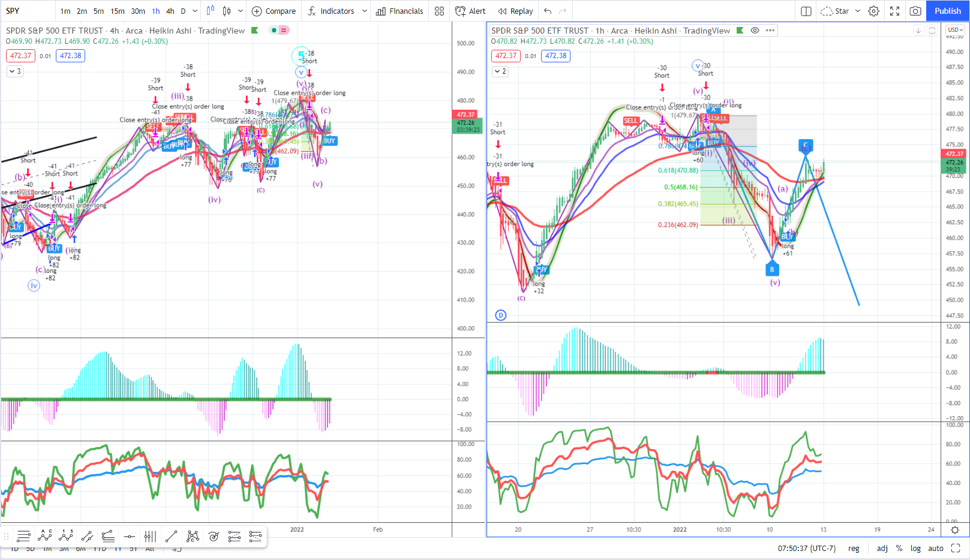Start bar Replay mode
970x560 pixels.
(515, 11)
